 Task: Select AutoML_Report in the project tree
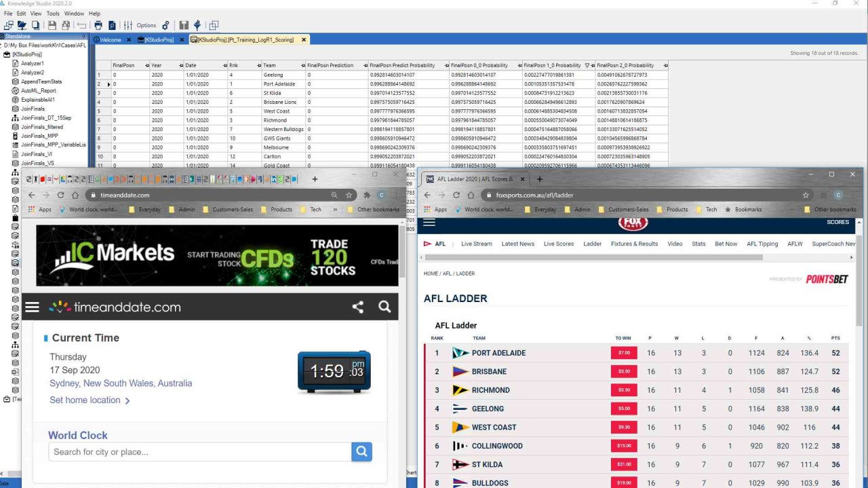pyautogui.click(x=39, y=90)
